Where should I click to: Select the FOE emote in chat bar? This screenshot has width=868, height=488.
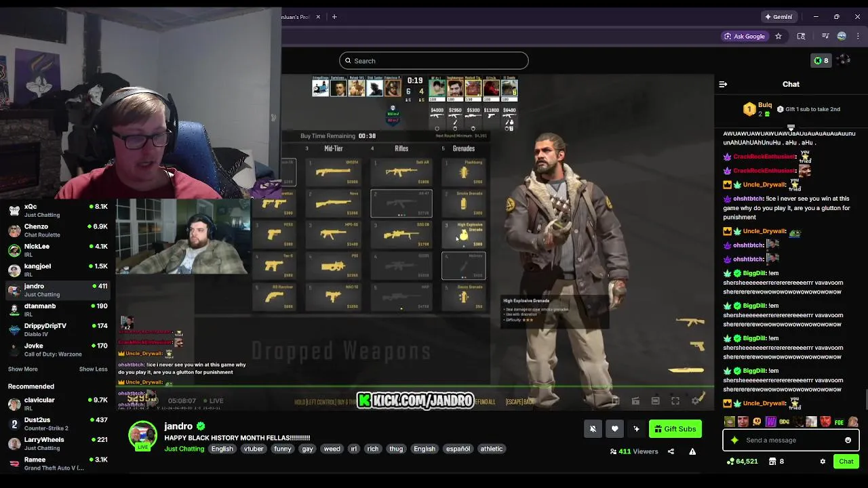pyautogui.click(x=839, y=422)
